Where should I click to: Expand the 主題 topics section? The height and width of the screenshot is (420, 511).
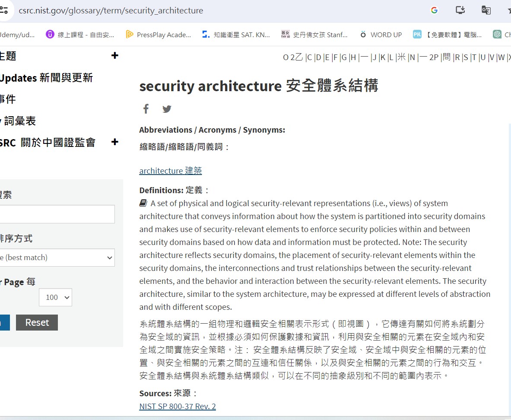tap(114, 56)
